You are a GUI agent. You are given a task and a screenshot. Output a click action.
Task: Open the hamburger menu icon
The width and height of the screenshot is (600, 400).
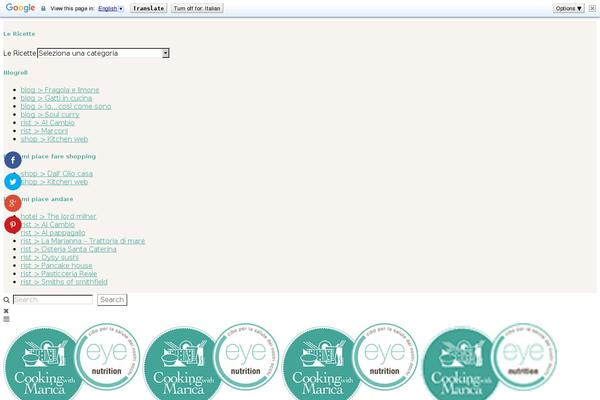pos(7,319)
